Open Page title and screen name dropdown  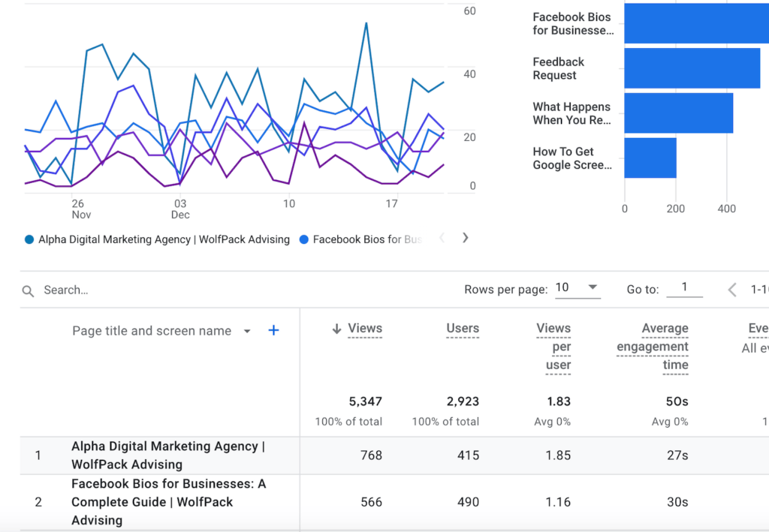[x=161, y=331]
